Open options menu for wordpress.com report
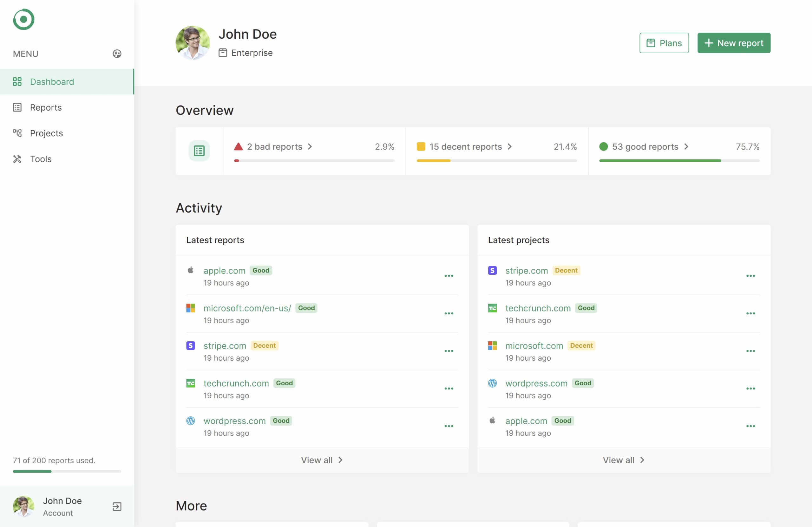The image size is (812, 527). click(449, 426)
